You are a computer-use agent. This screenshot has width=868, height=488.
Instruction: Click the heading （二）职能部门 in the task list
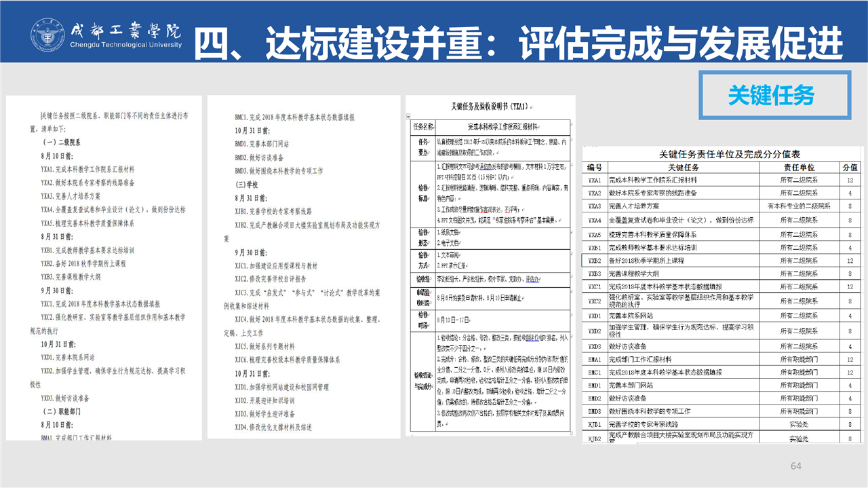coord(62,411)
